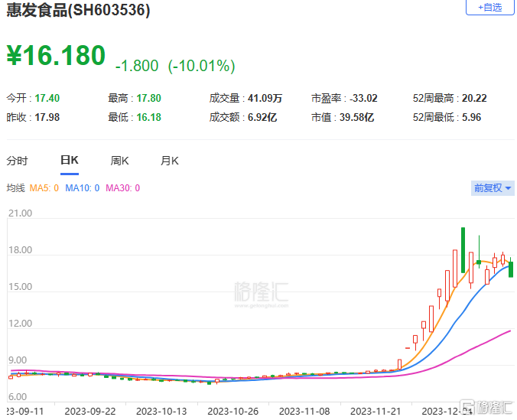
Task: Click the 2023-09-22 date axis label
Action: (90, 412)
